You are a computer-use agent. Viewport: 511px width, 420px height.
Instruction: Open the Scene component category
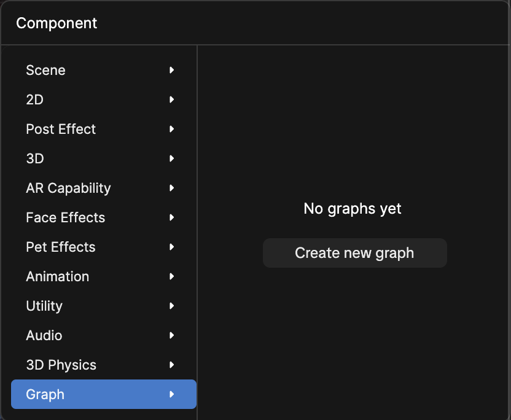tap(104, 70)
